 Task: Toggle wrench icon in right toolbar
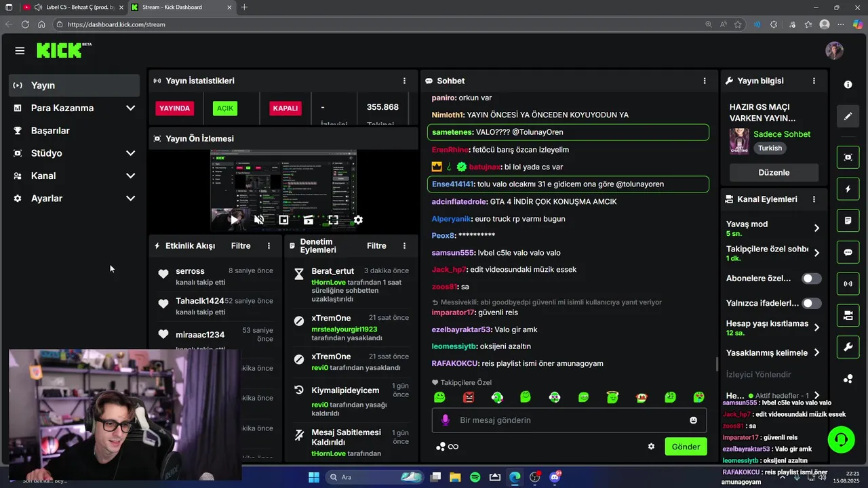[848, 348]
